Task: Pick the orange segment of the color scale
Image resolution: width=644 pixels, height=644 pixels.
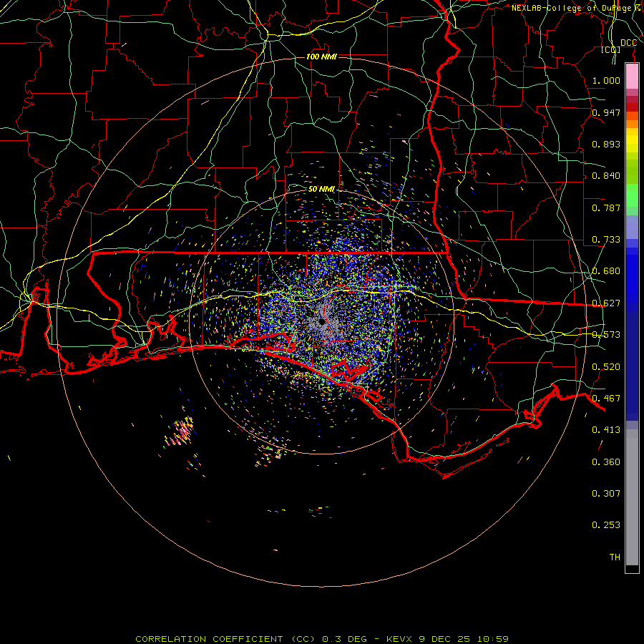Action: coord(632,124)
